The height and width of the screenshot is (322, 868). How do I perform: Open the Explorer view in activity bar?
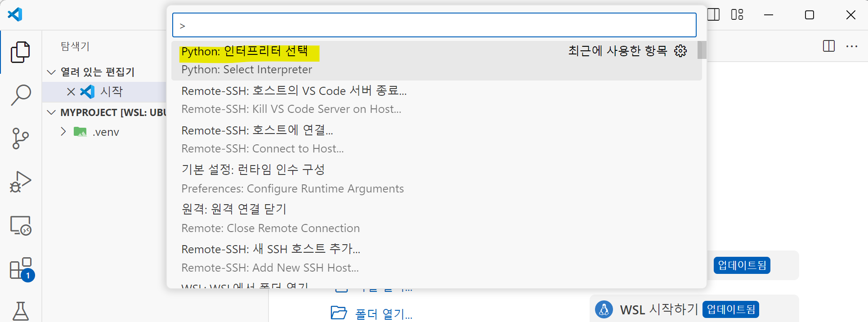(20, 52)
